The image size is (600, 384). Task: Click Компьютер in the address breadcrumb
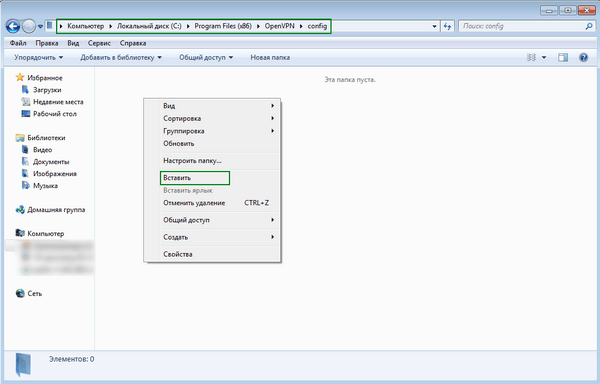click(86, 26)
